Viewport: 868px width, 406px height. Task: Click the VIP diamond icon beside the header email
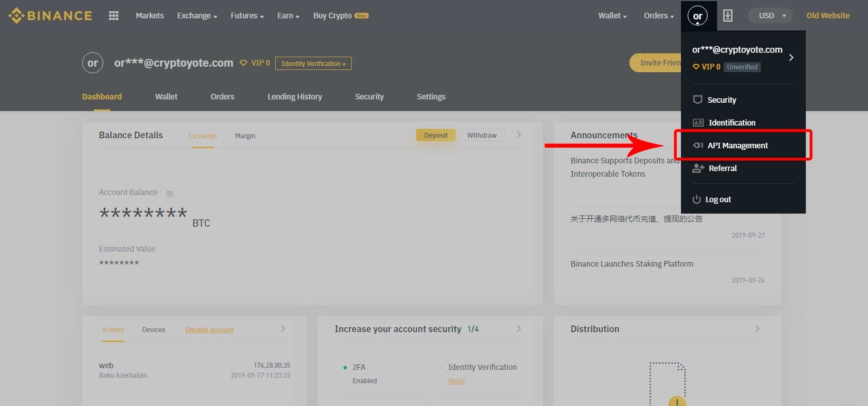click(243, 63)
